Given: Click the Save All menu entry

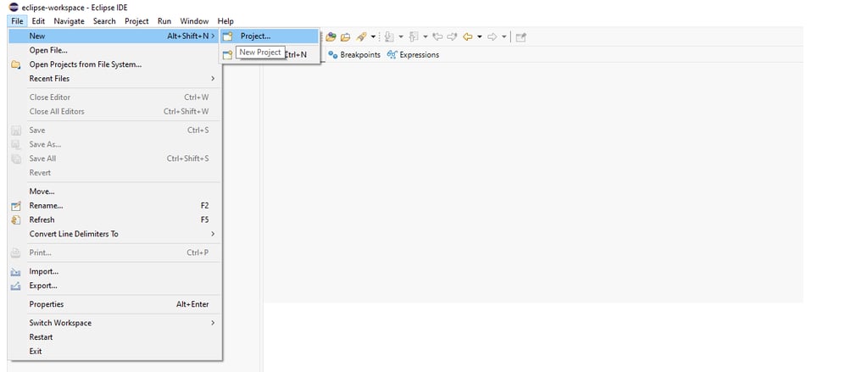Looking at the screenshot, I should point(115,158).
